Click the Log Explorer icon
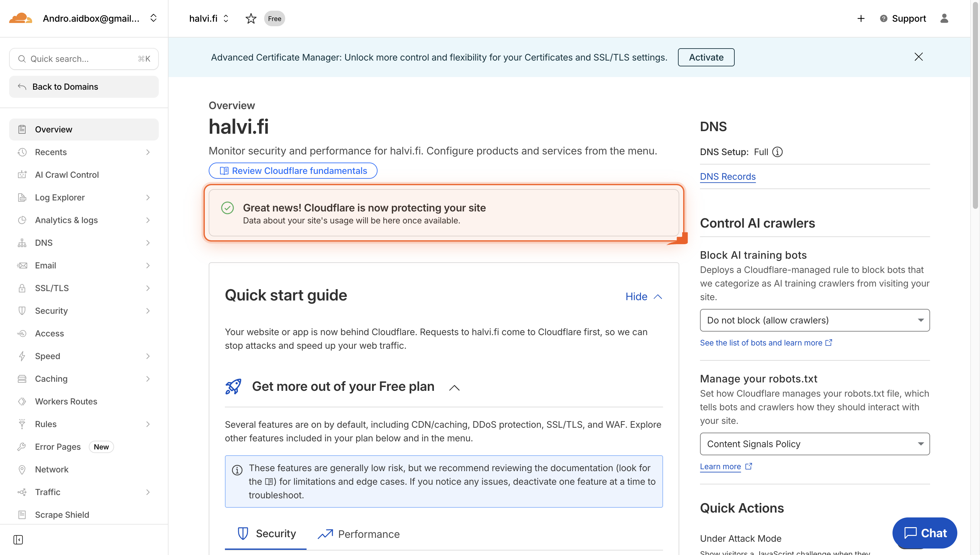The image size is (980, 555). tap(22, 197)
